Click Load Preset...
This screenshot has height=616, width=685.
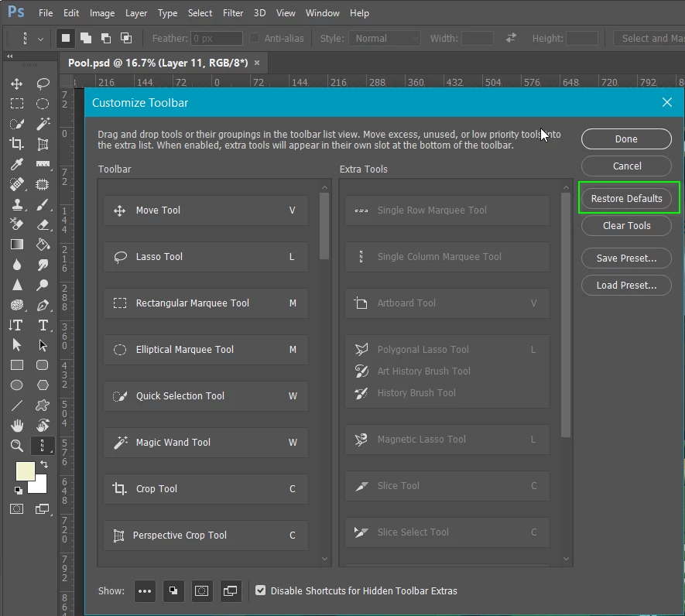pos(626,286)
